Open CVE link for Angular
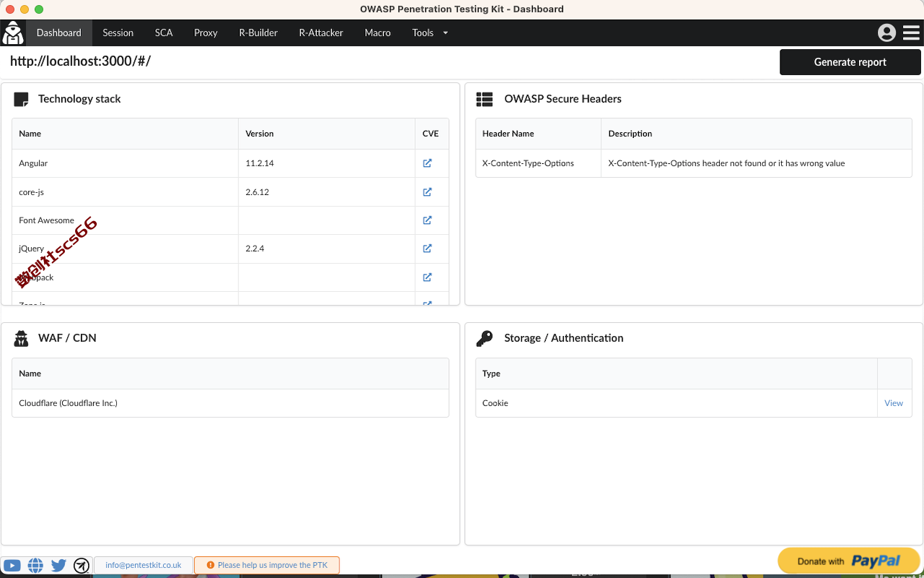The height and width of the screenshot is (578, 924). click(x=427, y=163)
